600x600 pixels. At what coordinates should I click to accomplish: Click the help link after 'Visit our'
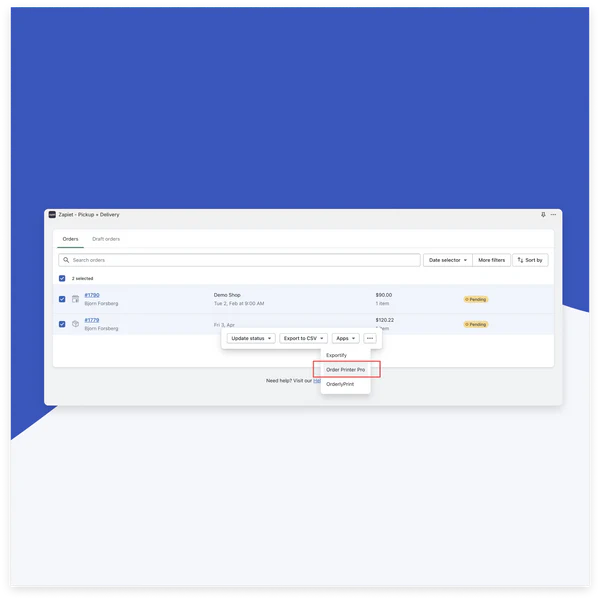(317, 381)
